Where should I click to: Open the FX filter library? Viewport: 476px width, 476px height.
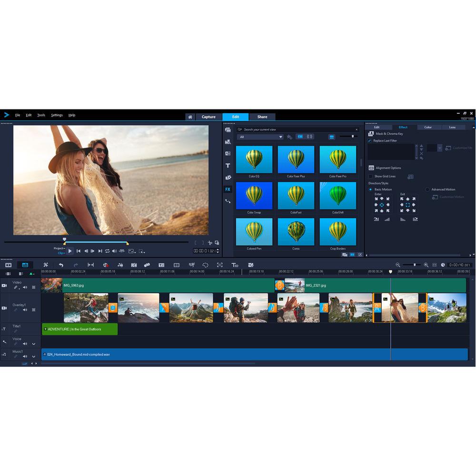pos(228,189)
